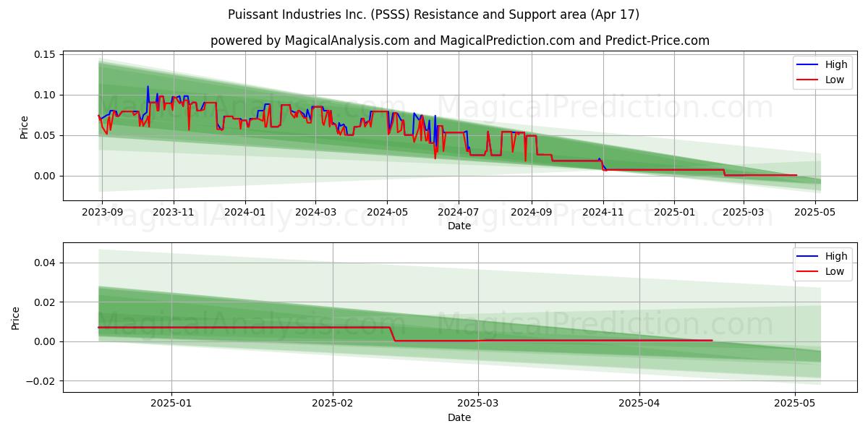Viewport: 868px width, 434px height.
Task: Click the '2025-04' x-axis label on the bottom chart
Action: click(639, 404)
